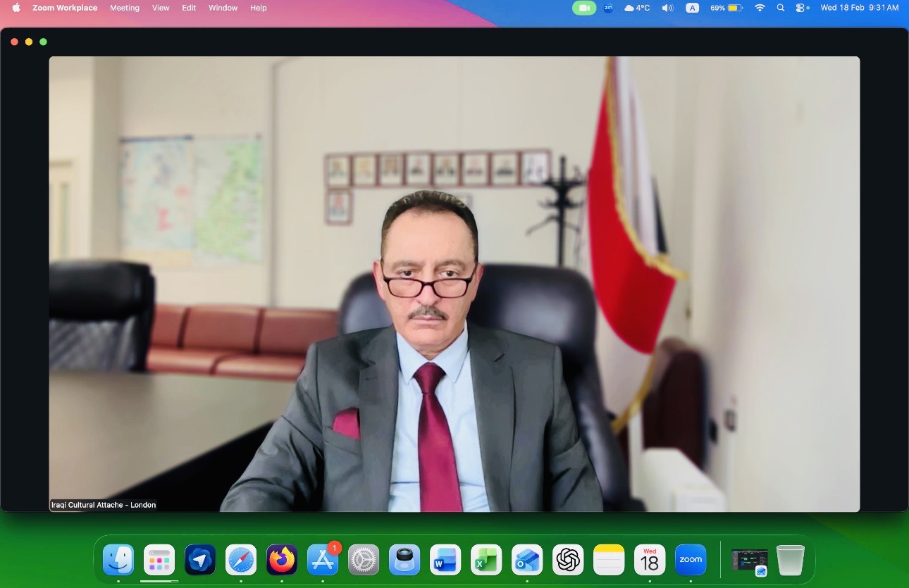Open the View menu

(x=161, y=8)
